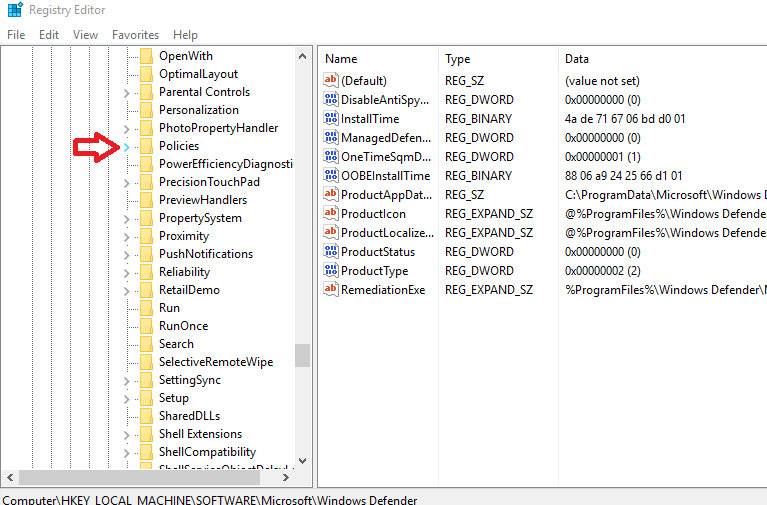The height and width of the screenshot is (505, 767).
Task: Expand the Setup key
Action: 127,399
